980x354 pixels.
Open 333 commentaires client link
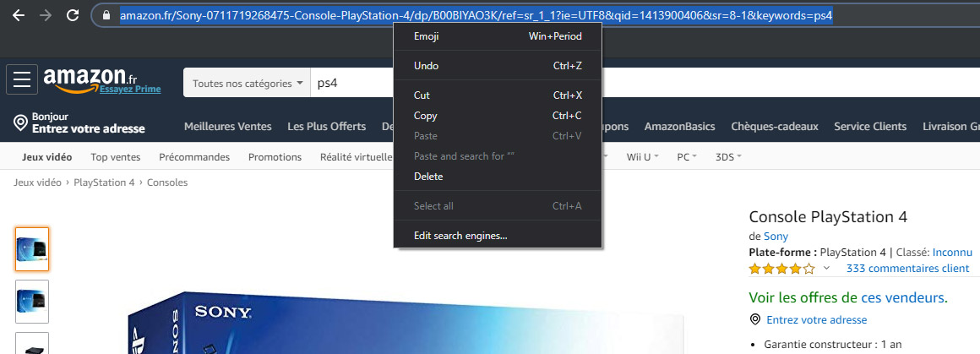[908, 269]
